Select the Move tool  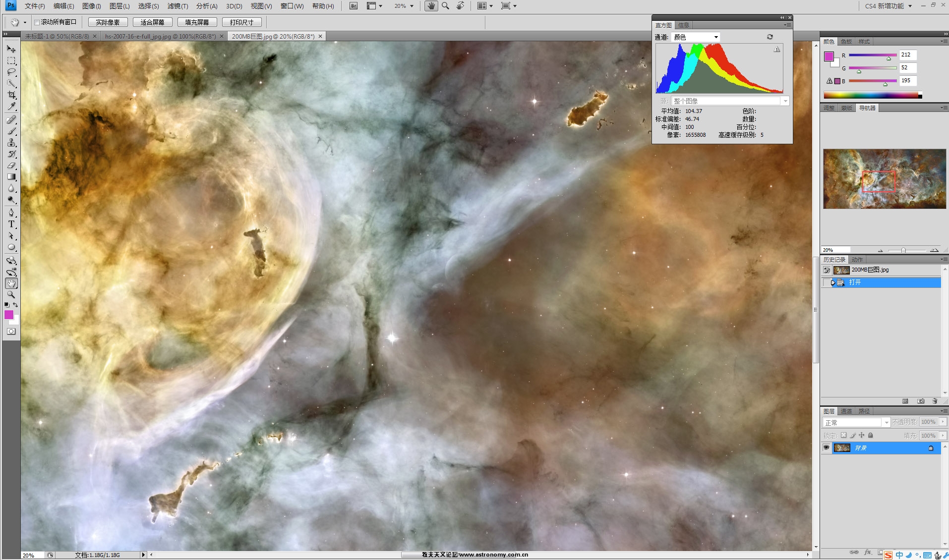coord(11,49)
